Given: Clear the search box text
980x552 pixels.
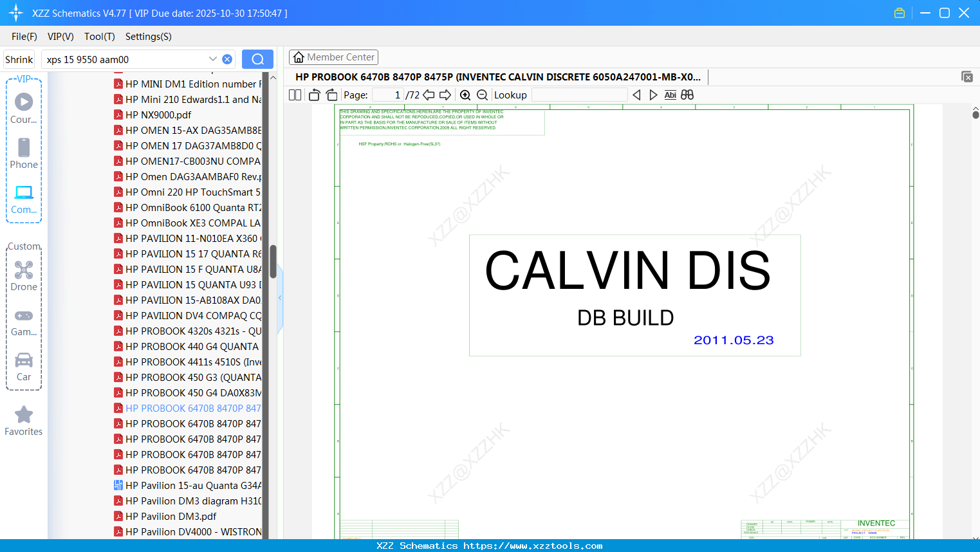Looking at the screenshot, I should [x=227, y=59].
